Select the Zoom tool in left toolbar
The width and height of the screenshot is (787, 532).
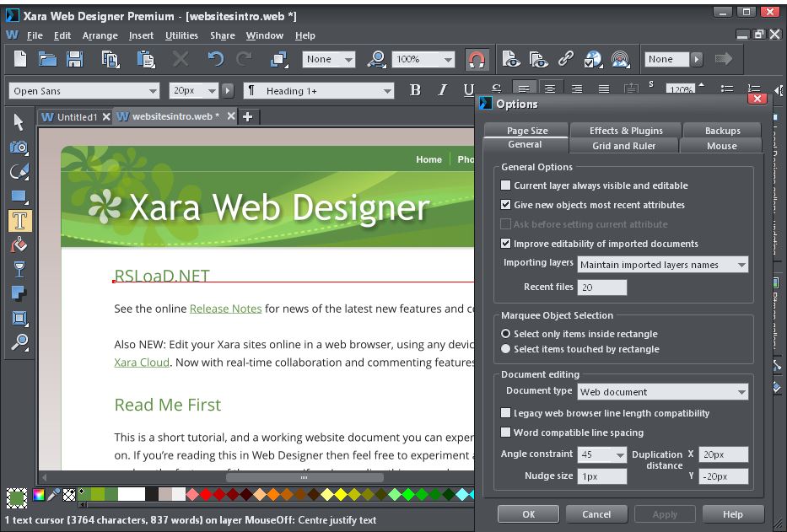[19, 343]
